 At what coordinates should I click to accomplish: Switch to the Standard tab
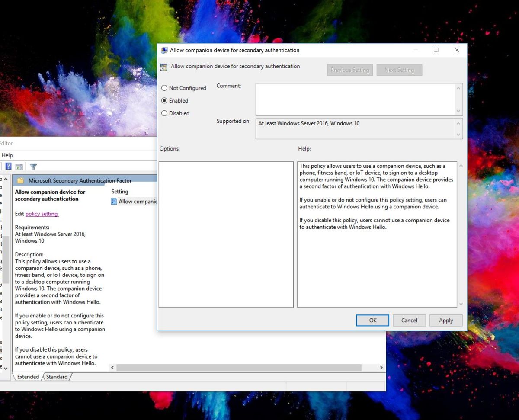[57, 377]
